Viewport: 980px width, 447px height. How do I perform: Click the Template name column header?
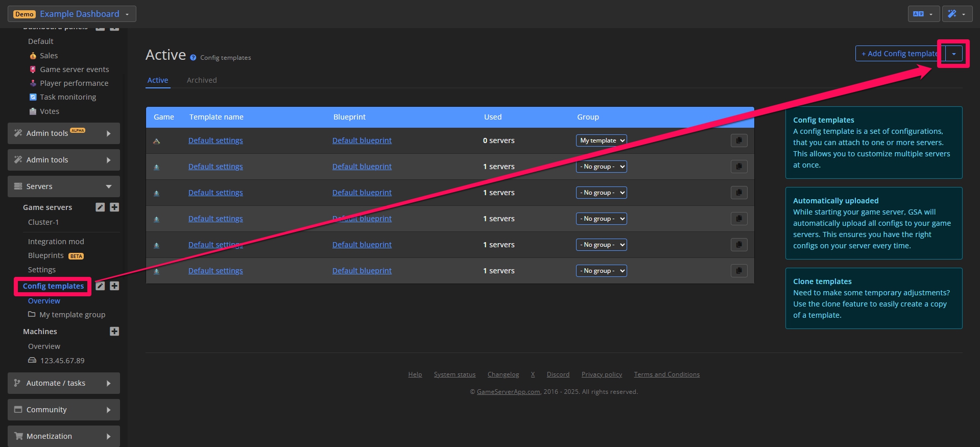coord(217,117)
